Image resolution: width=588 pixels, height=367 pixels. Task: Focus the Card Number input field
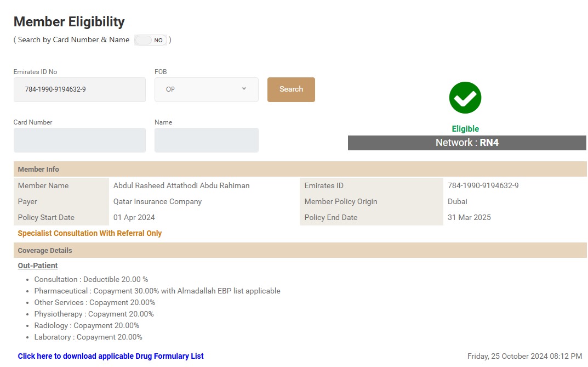pyautogui.click(x=79, y=140)
